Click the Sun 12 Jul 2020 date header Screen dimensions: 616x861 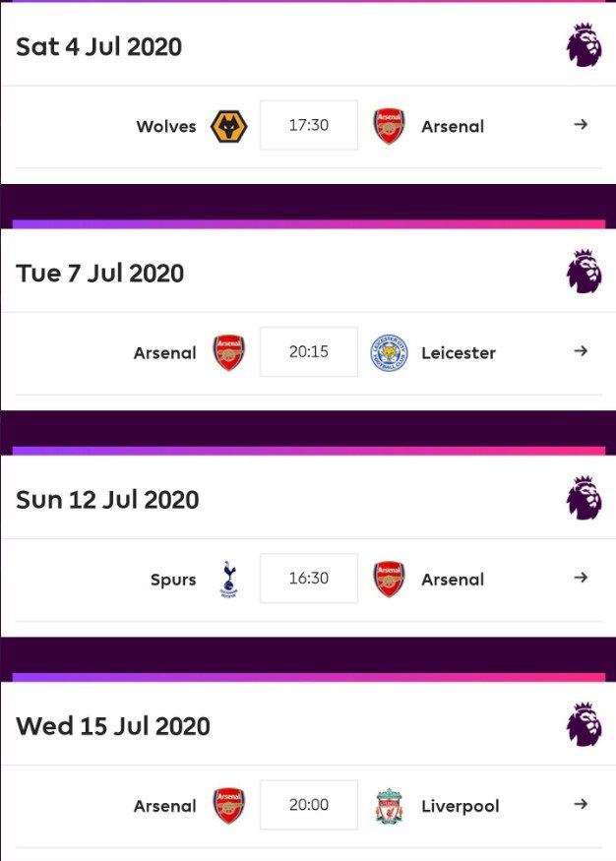click(107, 499)
